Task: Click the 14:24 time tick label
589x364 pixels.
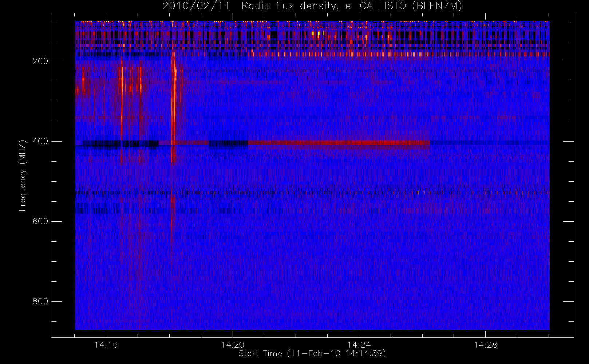Action: coord(359,345)
